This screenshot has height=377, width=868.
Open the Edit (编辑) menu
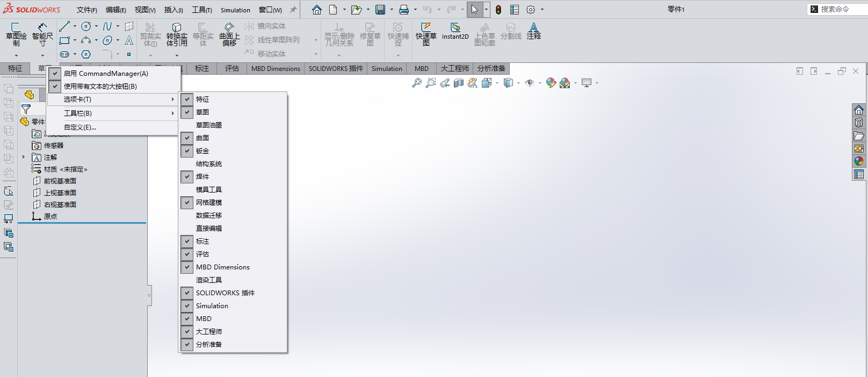tap(115, 10)
